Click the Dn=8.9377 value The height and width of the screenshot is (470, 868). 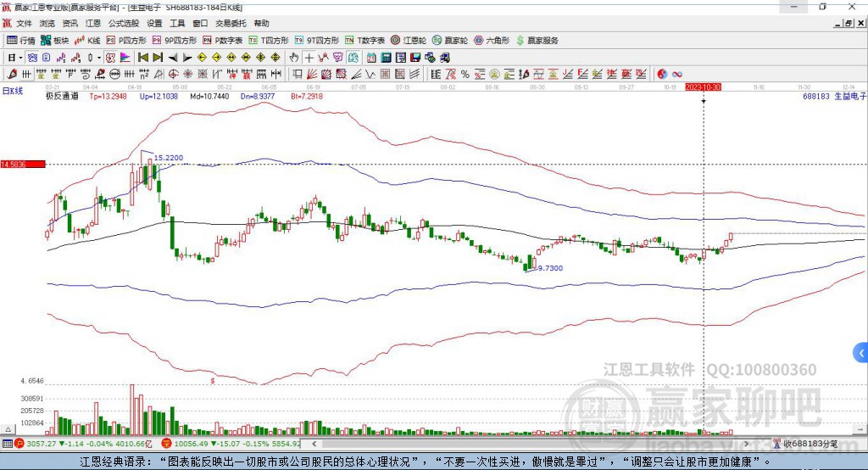258,97
